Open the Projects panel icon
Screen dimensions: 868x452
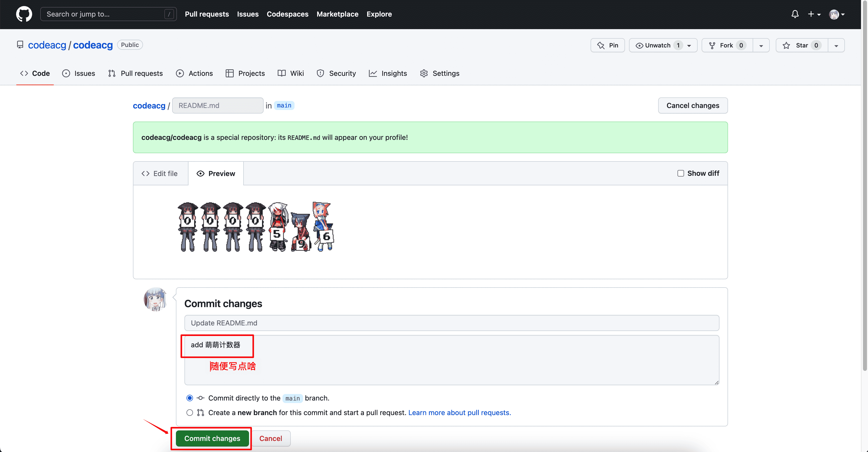pos(229,73)
